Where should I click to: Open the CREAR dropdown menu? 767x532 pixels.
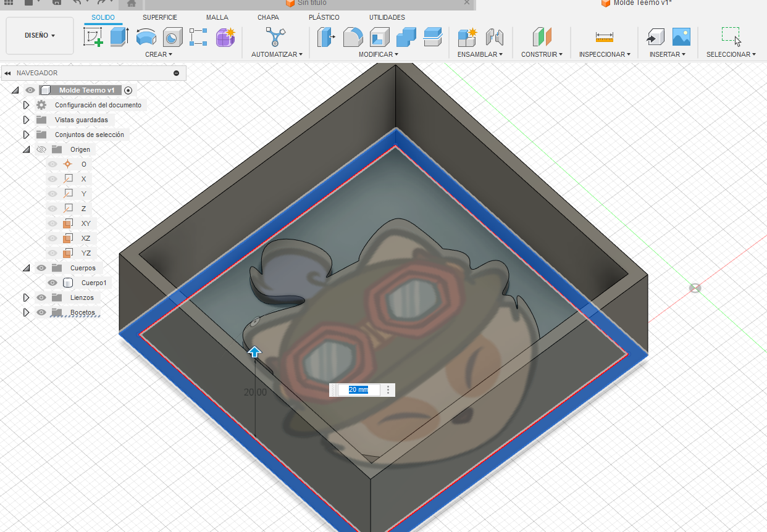click(159, 54)
